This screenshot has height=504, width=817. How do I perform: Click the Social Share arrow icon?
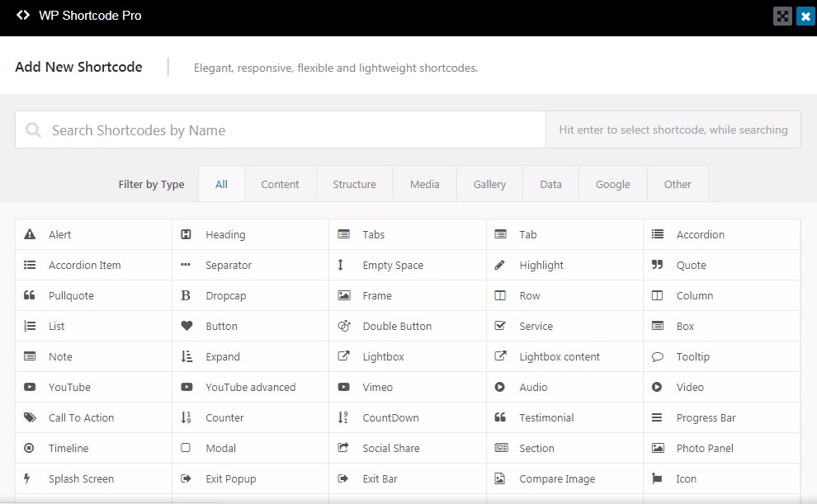[343, 448]
